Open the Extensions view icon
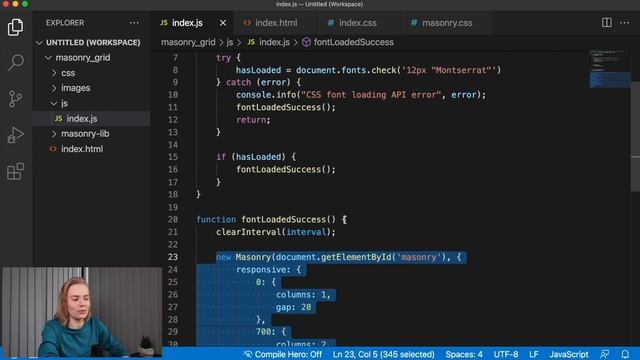This screenshot has height=360, width=640. point(16,171)
